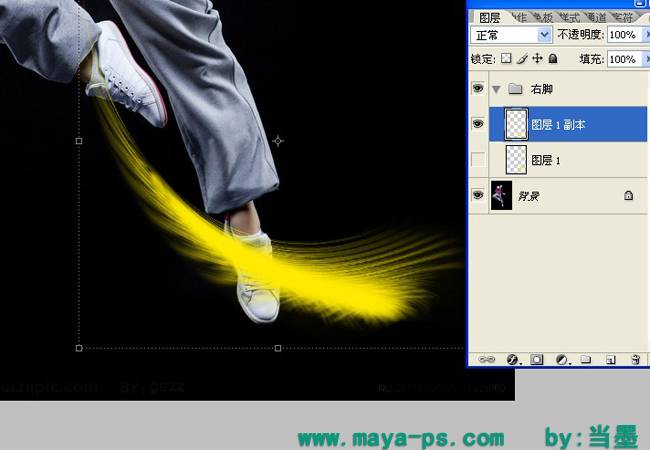The width and height of the screenshot is (650, 450).
Task: Switch to the 色板 tab
Action: point(543,17)
